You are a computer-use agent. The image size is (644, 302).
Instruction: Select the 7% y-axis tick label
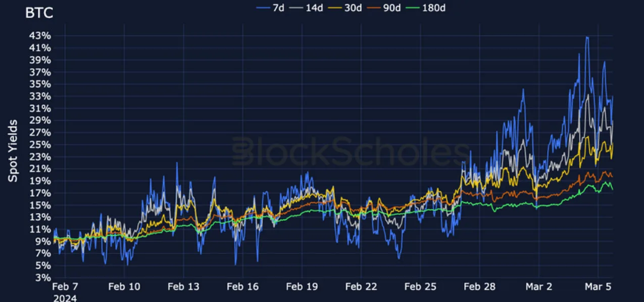click(43, 253)
